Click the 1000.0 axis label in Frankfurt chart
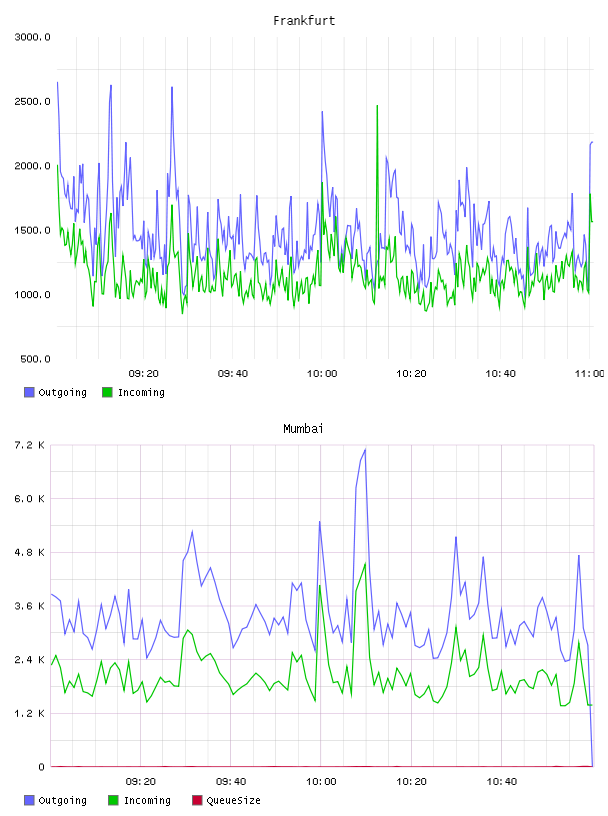The image size is (608, 816). tap(32, 295)
